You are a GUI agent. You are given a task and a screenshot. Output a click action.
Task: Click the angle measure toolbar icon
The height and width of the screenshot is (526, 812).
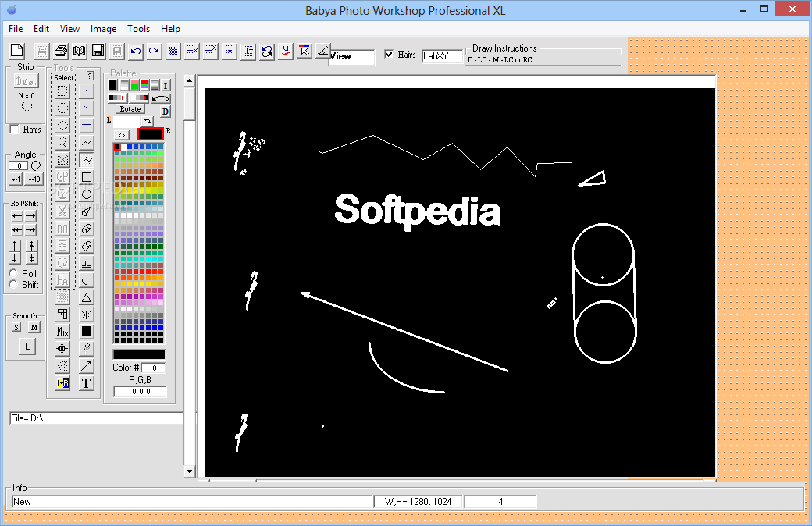(x=323, y=51)
